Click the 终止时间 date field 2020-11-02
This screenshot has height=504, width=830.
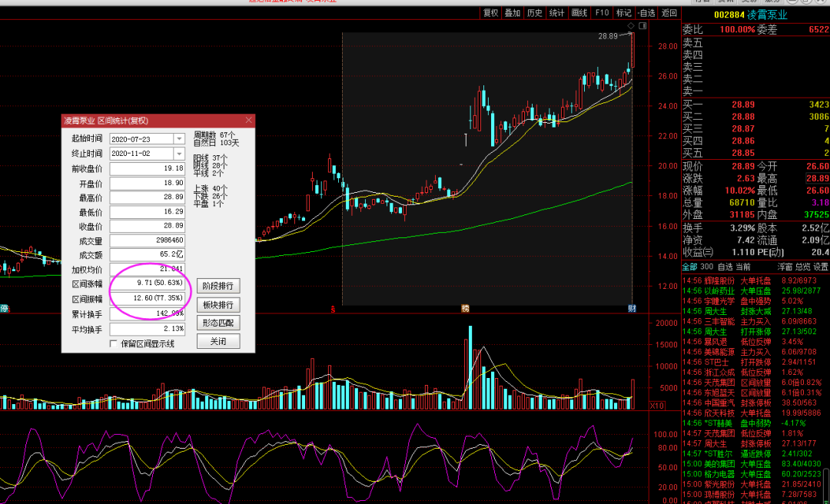142,154
